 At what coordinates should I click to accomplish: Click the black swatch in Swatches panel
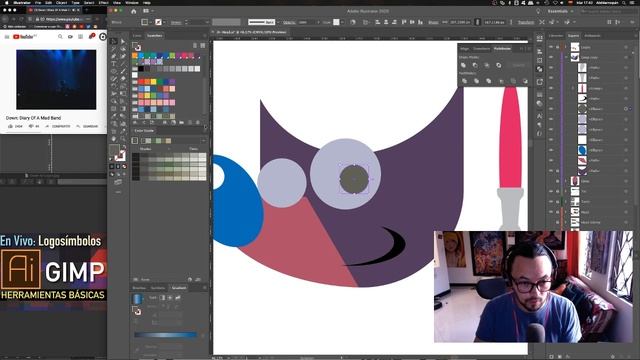coord(141,69)
